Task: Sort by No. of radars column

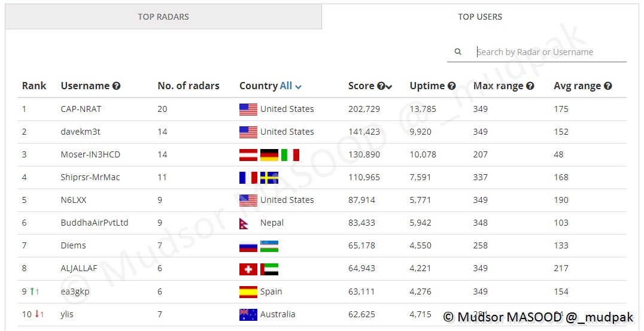Action: [x=188, y=86]
